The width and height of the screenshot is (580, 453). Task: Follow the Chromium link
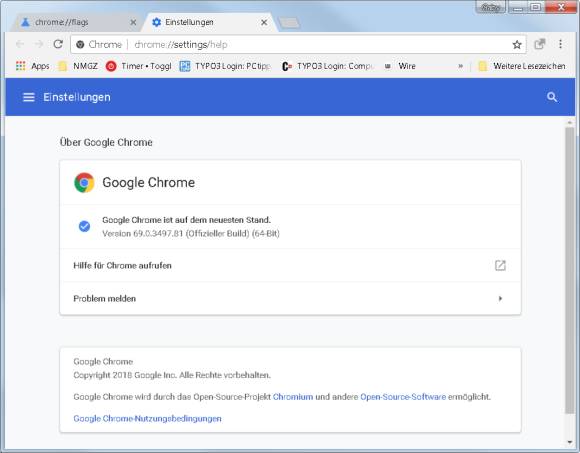(x=293, y=397)
